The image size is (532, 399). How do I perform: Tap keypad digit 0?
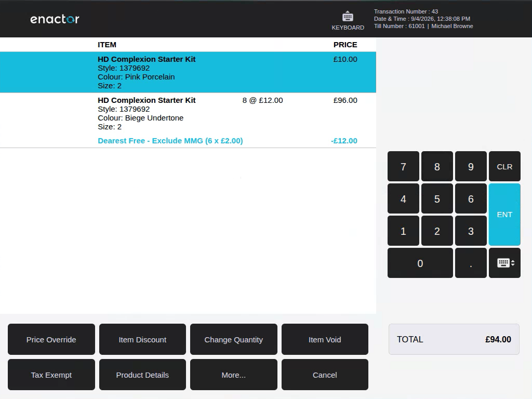[x=420, y=263]
